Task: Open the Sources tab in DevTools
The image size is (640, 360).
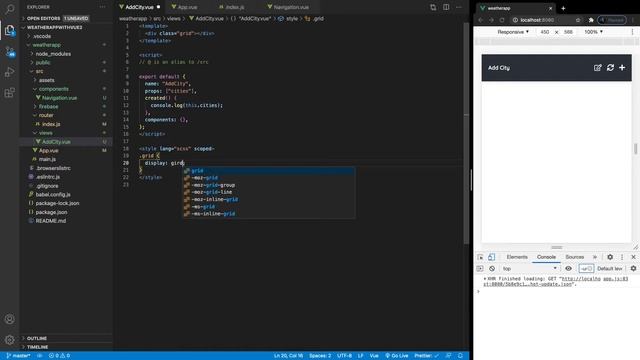Action: coord(574,257)
